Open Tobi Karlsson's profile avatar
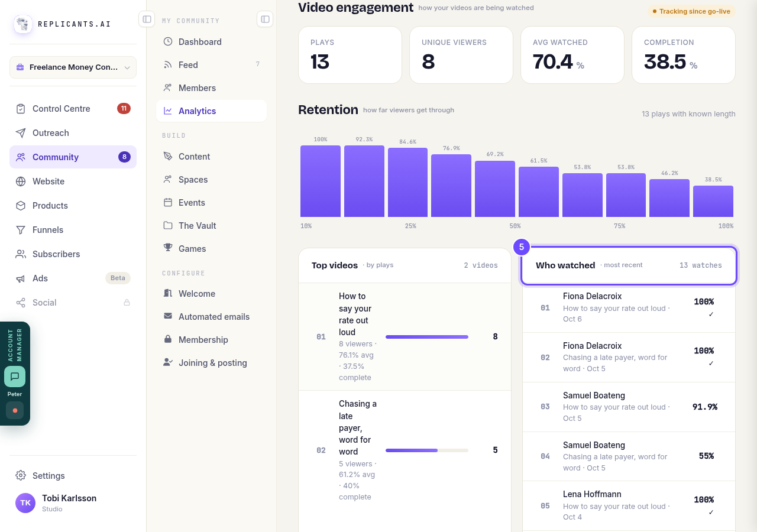Viewport: 757px width, 532px height. click(25, 503)
